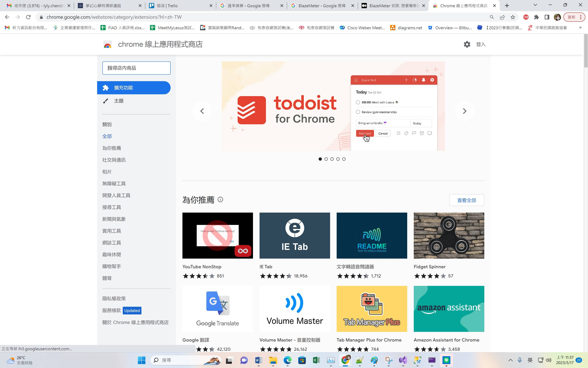Open the Fidget Spinner extension thumbnail

tap(449, 235)
